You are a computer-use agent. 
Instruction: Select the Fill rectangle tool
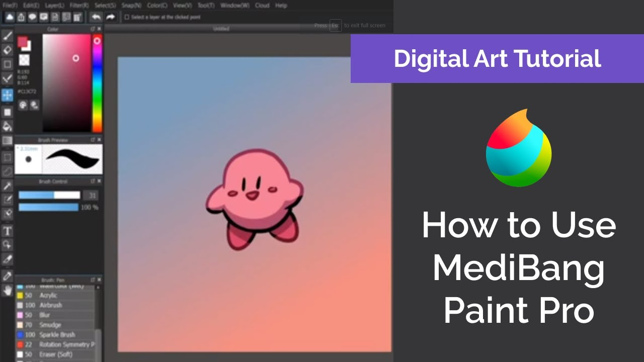[8, 112]
